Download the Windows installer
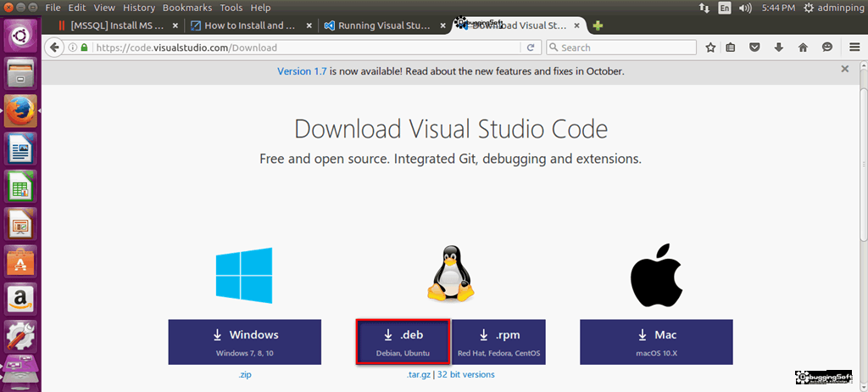Screen dimensions: 868x392 (245, 342)
